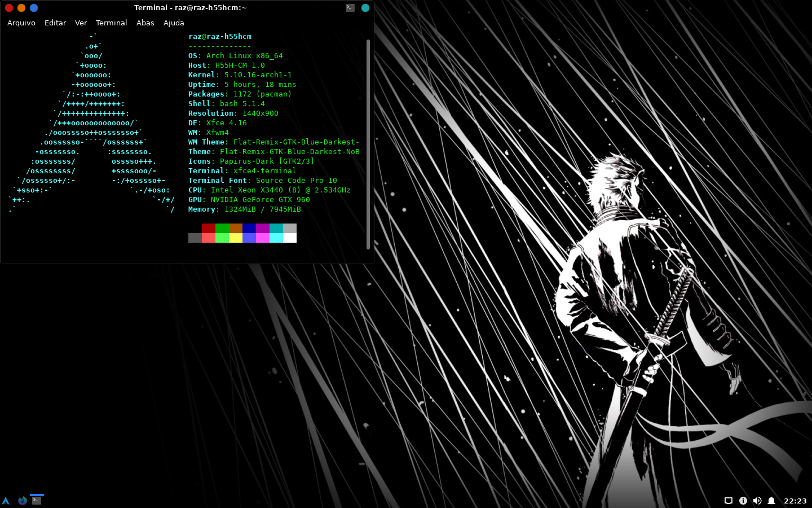Launch Firefox from the panel

pos(23,500)
